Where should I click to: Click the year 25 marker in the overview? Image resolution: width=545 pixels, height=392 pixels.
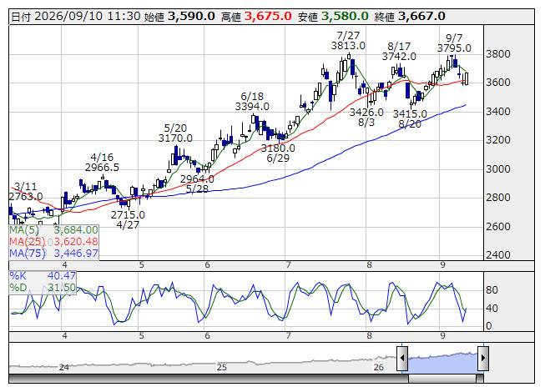point(222,367)
